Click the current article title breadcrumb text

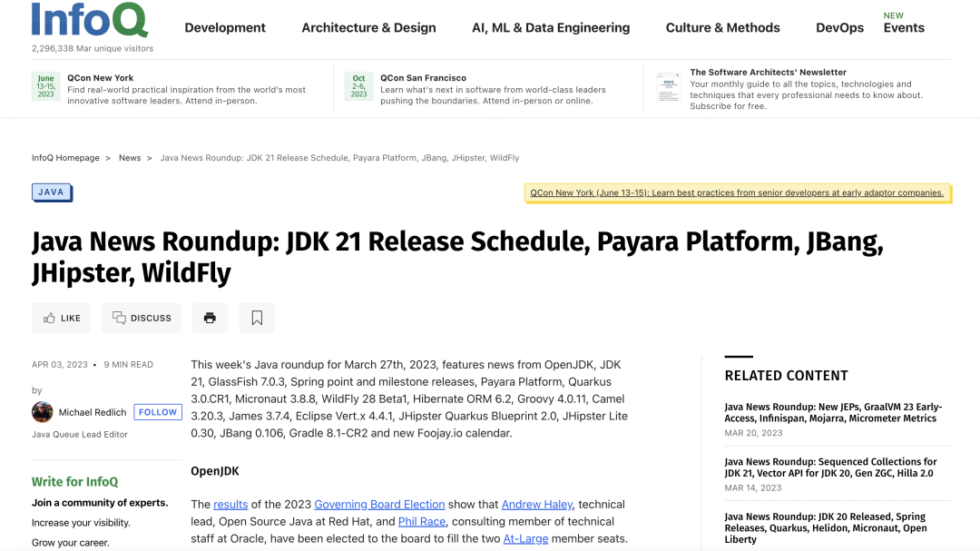pos(339,158)
